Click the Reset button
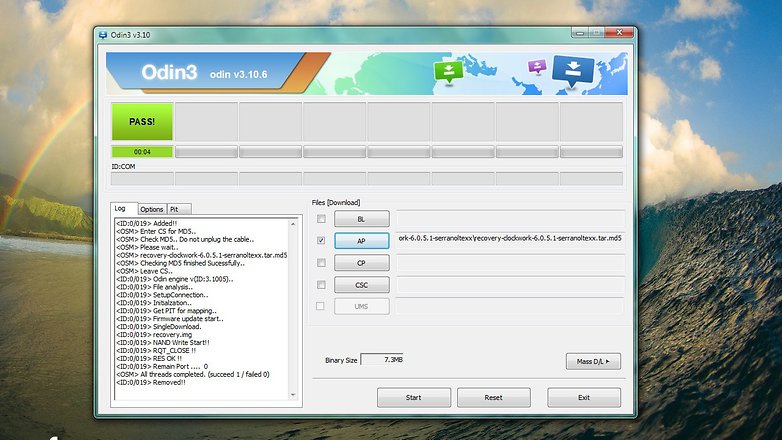782x440 pixels. coord(494,398)
